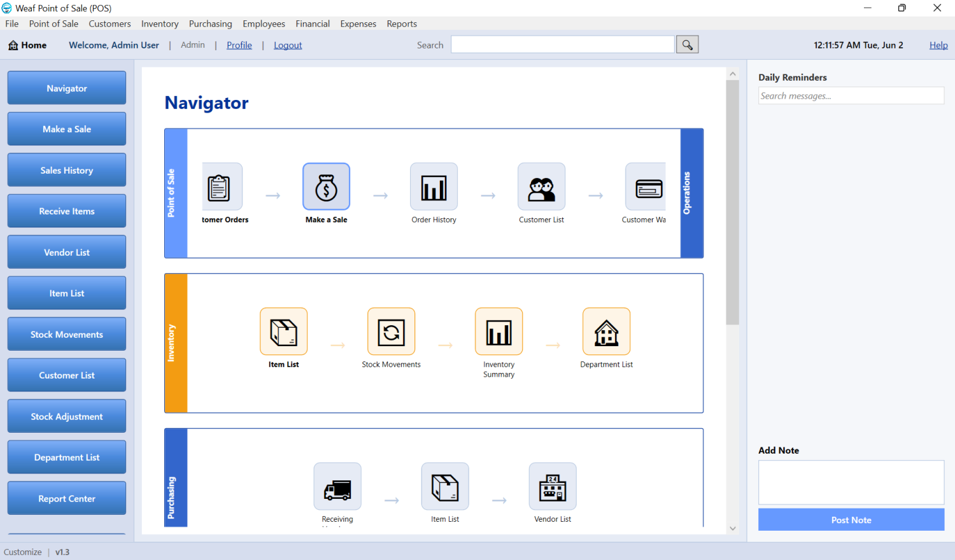This screenshot has height=560, width=955.
Task: Open the Help link
Action: point(938,45)
